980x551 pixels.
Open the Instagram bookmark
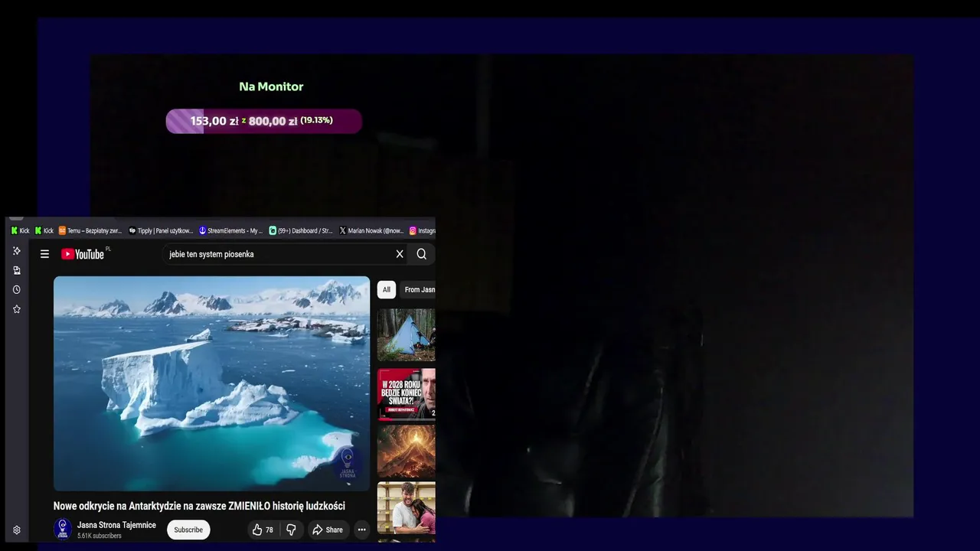[423, 230]
